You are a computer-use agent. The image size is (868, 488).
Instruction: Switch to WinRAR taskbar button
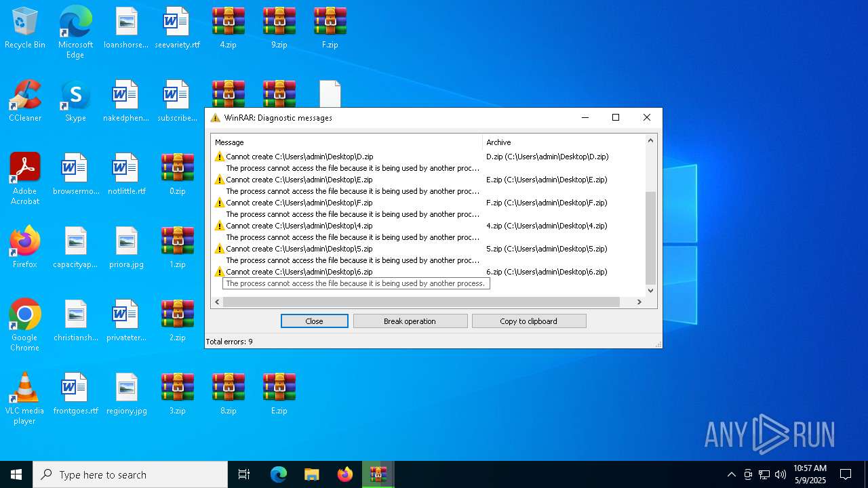(x=378, y=474)
